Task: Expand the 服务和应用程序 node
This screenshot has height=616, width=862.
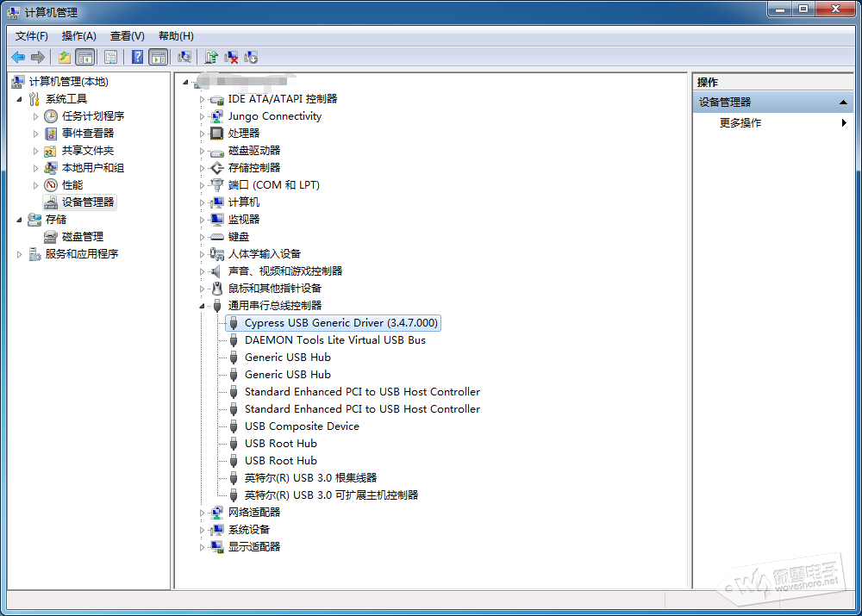Action: (19, 254)
